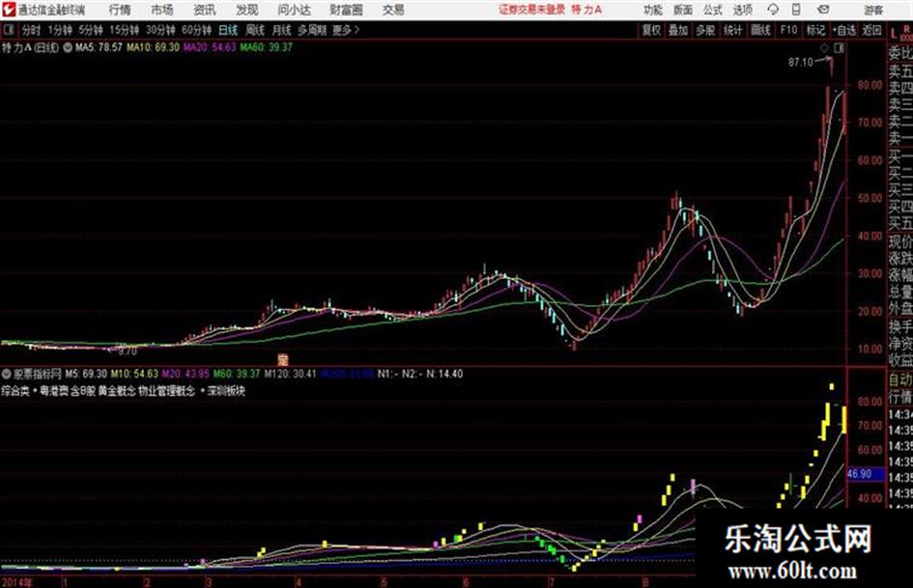This screenshot has height=588, width=913.
Task: Click the 87.10 high price label
Action: 801,63
